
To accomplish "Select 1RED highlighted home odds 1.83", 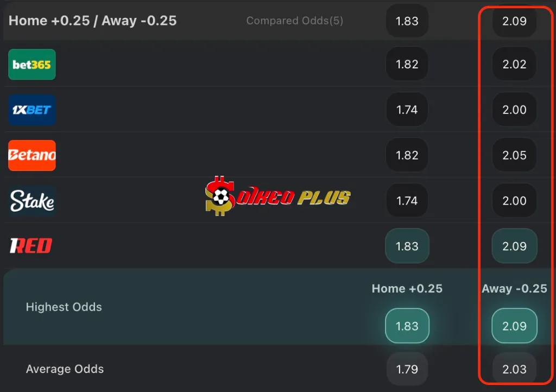I will pyautogui.click(x=407, y=246).
